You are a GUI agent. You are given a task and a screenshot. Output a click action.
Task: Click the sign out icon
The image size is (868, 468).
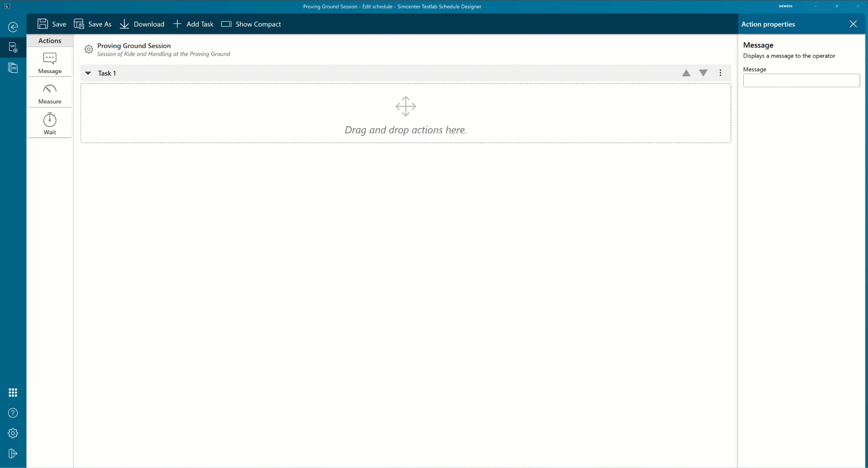[13, 454]
